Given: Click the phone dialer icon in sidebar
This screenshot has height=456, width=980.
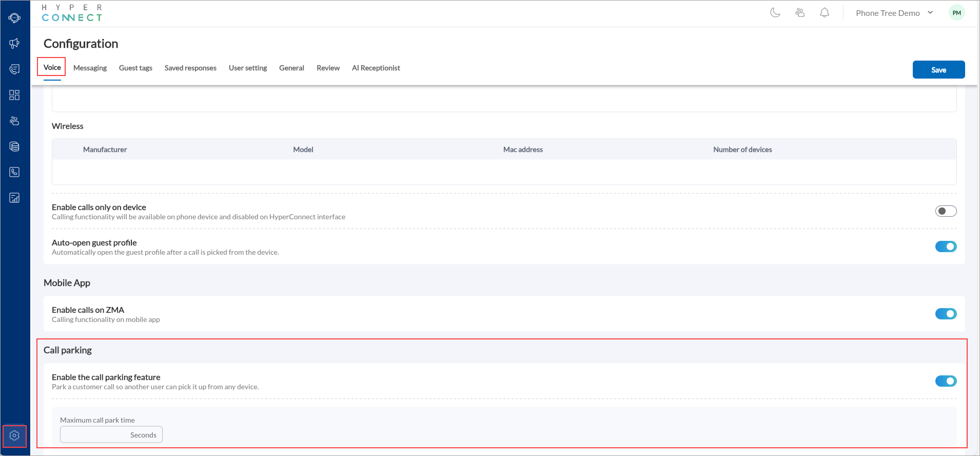Looking at the screenshot, I should click(x=14, y=172).
